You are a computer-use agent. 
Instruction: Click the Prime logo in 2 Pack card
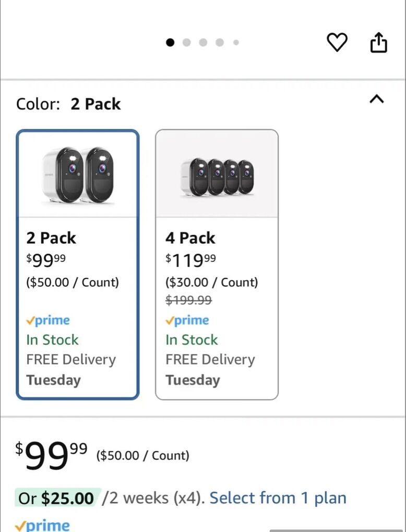point(48,320)
